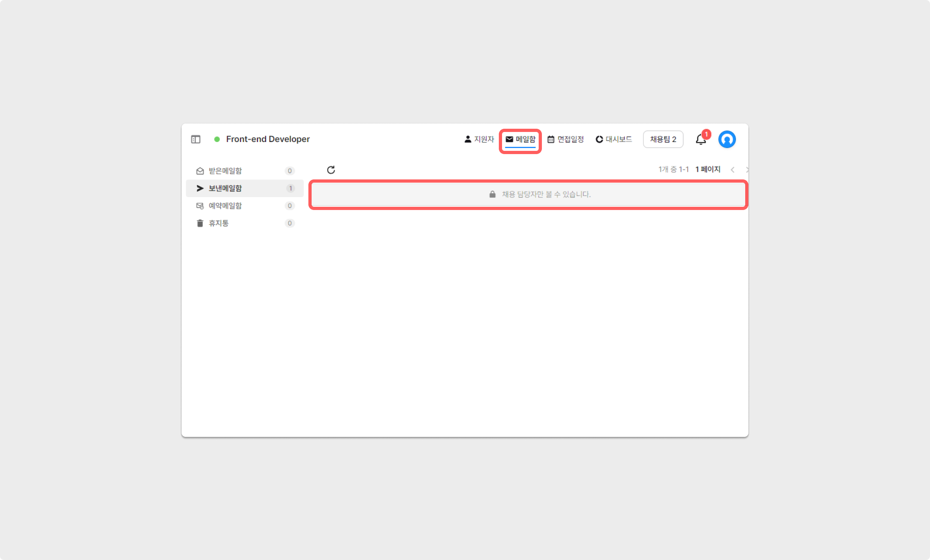The height and width of the screenshot is (560, 930).
Task: Toggle the sidebar panel icon
Action: [196, 139]
